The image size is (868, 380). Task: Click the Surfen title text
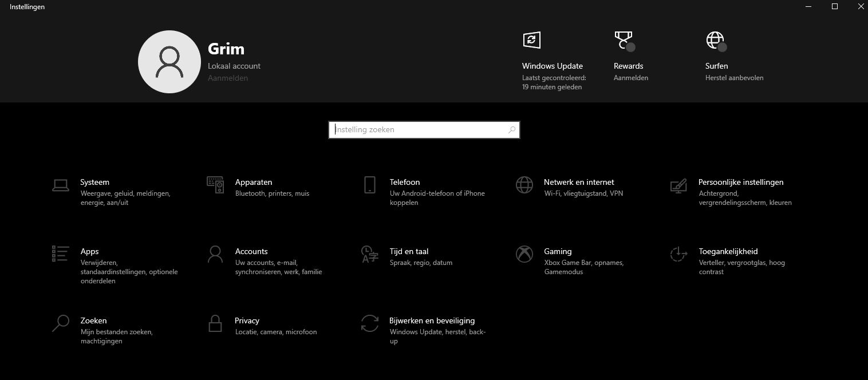tap(717, 66)
